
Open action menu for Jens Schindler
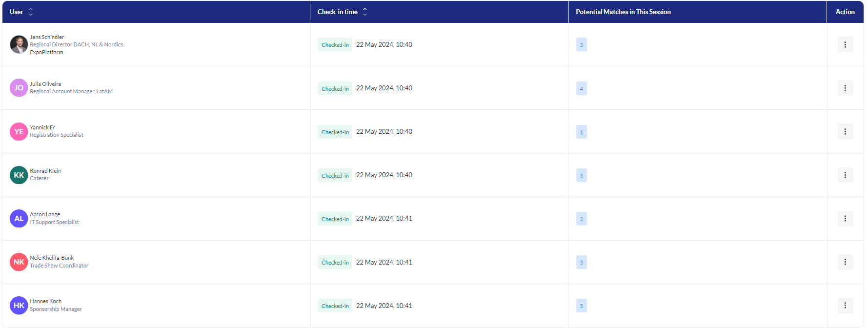[x=845, y=44]
